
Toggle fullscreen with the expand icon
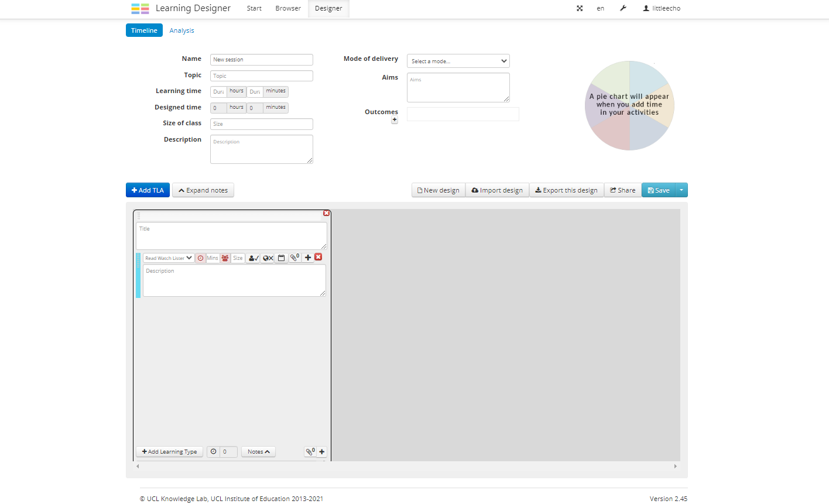click(580, 8)
